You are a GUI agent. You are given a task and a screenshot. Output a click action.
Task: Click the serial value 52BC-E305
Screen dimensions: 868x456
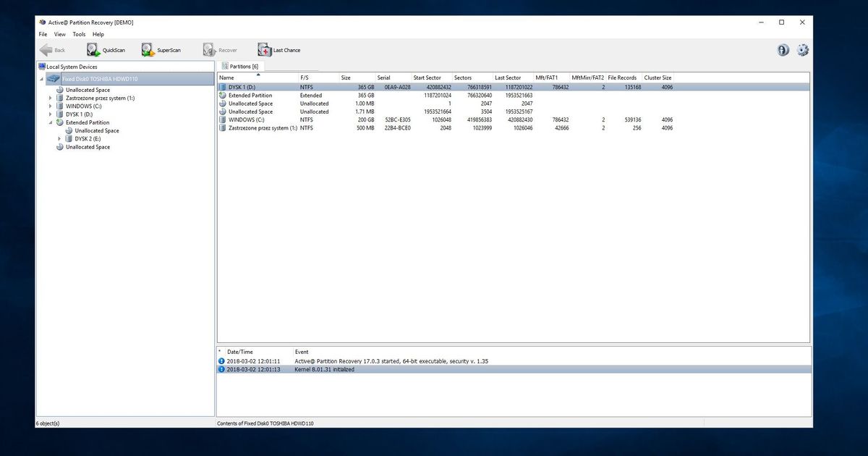point(397,119)
